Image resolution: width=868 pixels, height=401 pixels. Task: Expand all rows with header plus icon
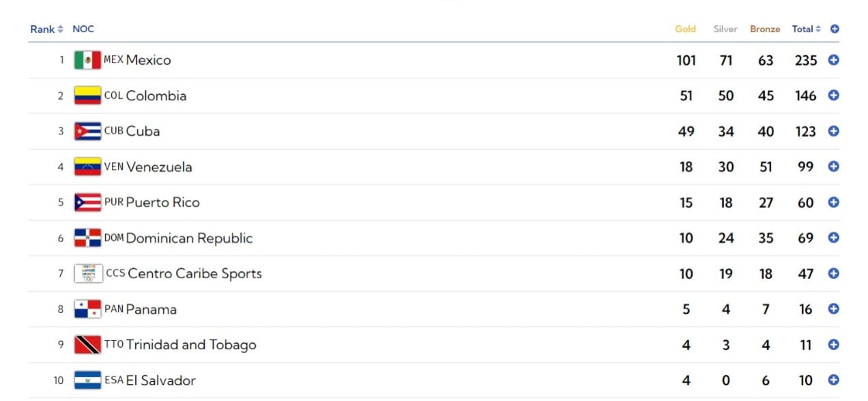click(835, 29)
